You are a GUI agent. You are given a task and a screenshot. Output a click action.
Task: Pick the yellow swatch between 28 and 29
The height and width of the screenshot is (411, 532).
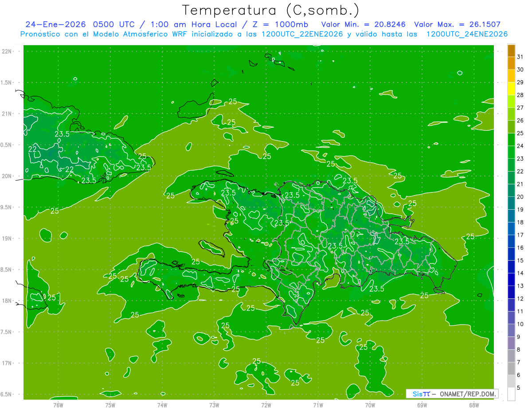pyautogui.click(x=511, y=89)
